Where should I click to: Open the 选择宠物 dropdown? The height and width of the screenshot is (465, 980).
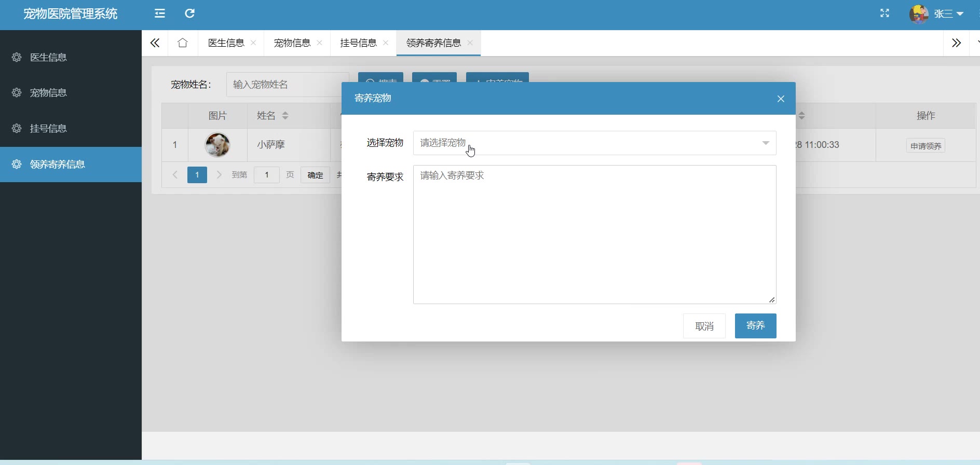coord(594,143)
